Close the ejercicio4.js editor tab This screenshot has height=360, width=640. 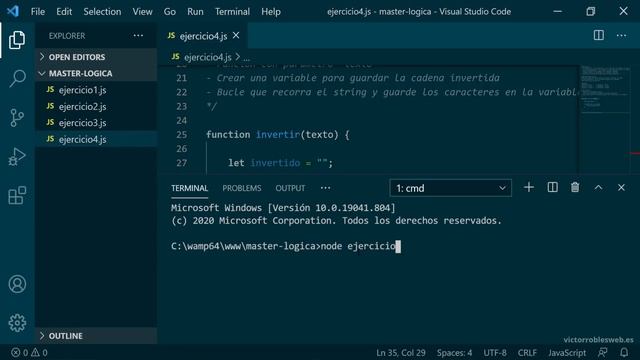[236, 36]
